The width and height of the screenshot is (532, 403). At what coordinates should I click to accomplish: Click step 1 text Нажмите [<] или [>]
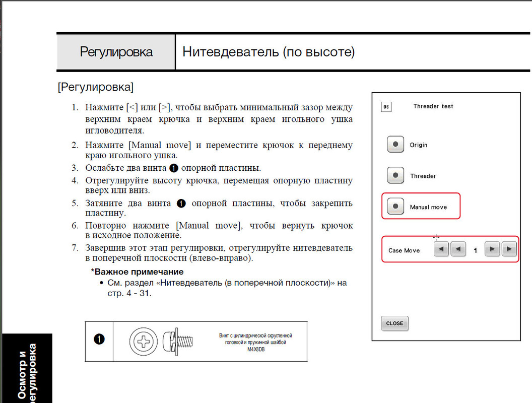point(219,119)
